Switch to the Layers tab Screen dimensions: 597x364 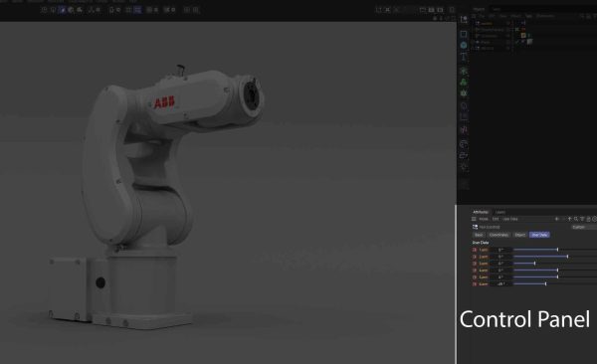pyautogui.click(x=500, y=212)
